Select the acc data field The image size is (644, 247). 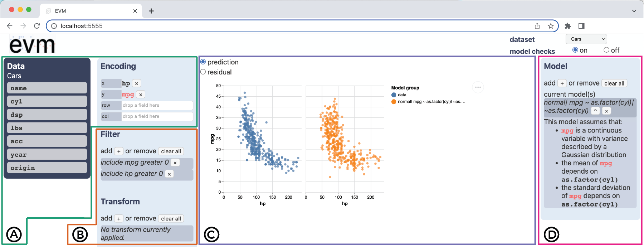[x=47, y=141]
